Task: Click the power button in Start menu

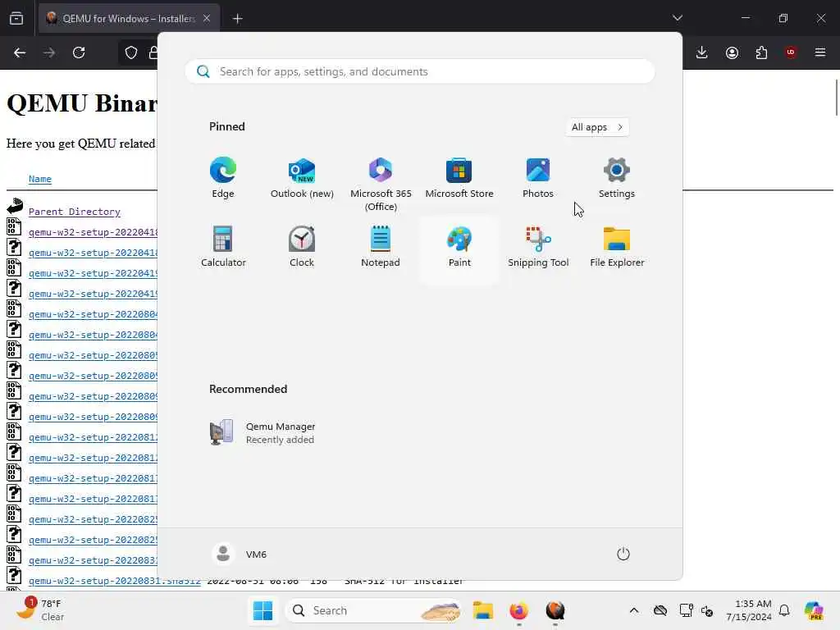Action: (623, 554)
